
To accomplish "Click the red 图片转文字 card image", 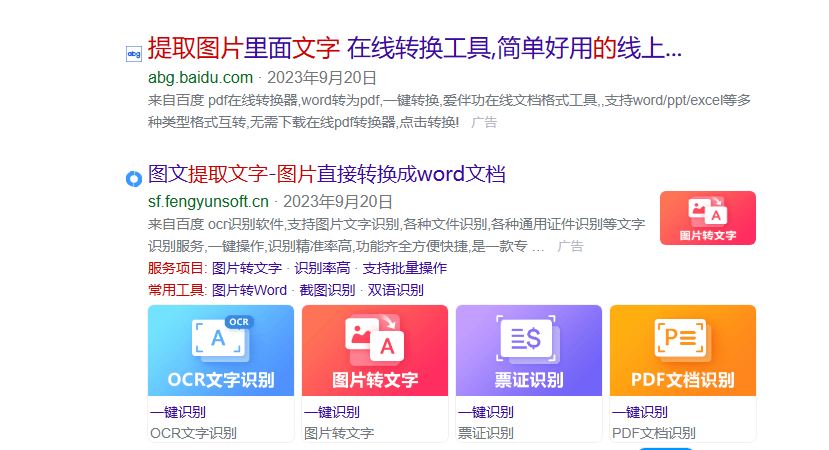I will pos(375,351).
